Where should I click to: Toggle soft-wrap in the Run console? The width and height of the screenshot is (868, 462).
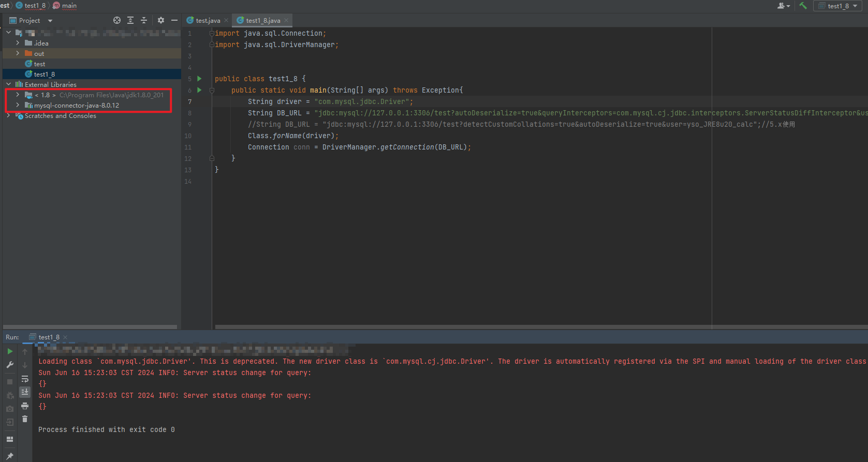click(24, 379)
